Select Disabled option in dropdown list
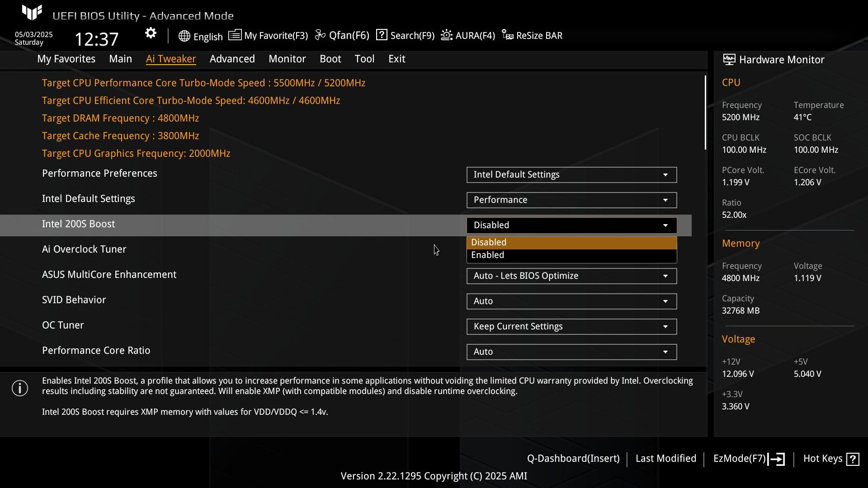The image size is (868, 488). point(571,243)
